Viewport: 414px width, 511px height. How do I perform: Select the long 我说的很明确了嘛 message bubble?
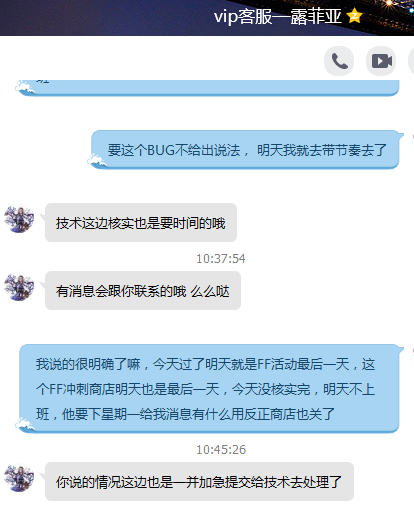coord(209,388)
